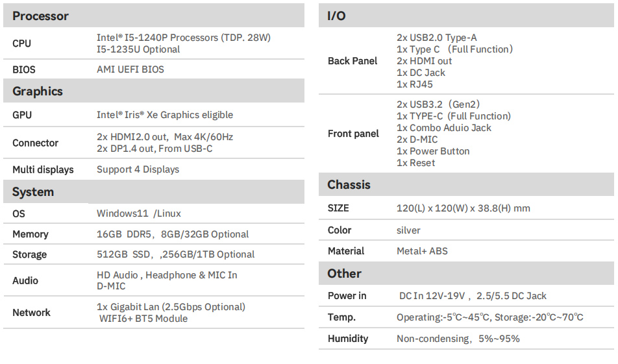Click the System section header
Image resolution: width=618 pixels, height=364 pixels.
(x=33, y=192)
